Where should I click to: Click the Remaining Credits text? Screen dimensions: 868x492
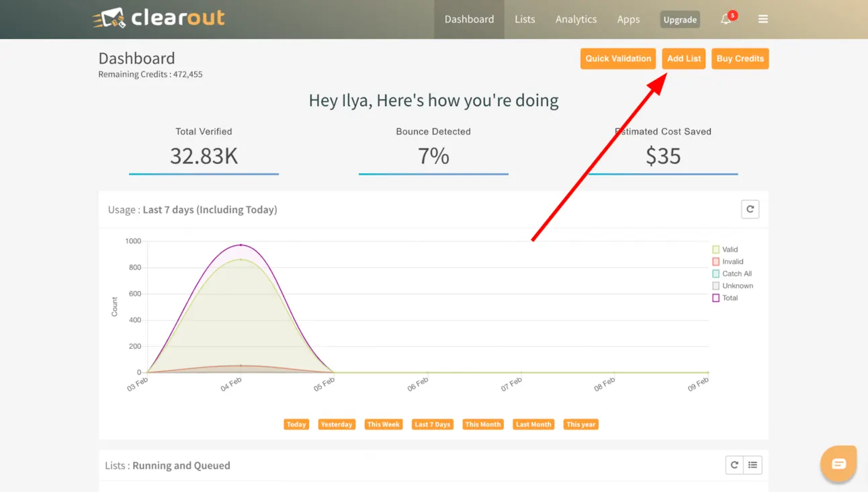click(150, 75)
